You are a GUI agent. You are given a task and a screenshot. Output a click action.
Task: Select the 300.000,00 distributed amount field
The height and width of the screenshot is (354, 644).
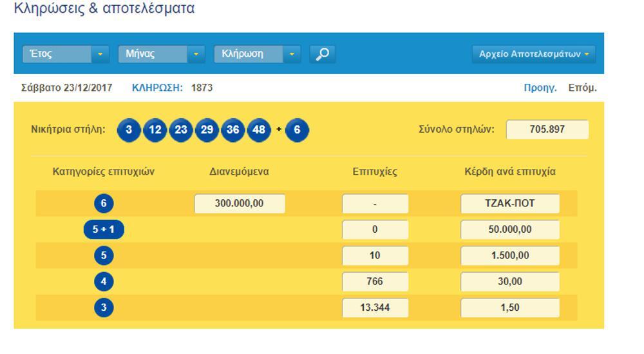tap(240, 204)
